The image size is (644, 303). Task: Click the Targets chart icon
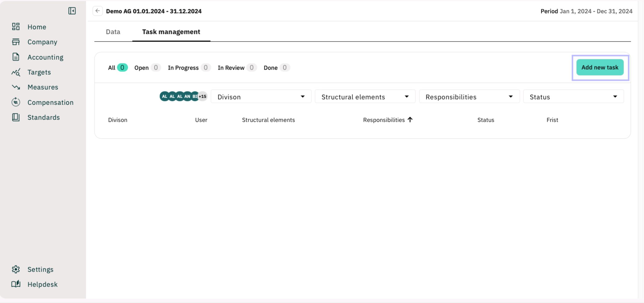pyautogui.click(x=16, y=72)
